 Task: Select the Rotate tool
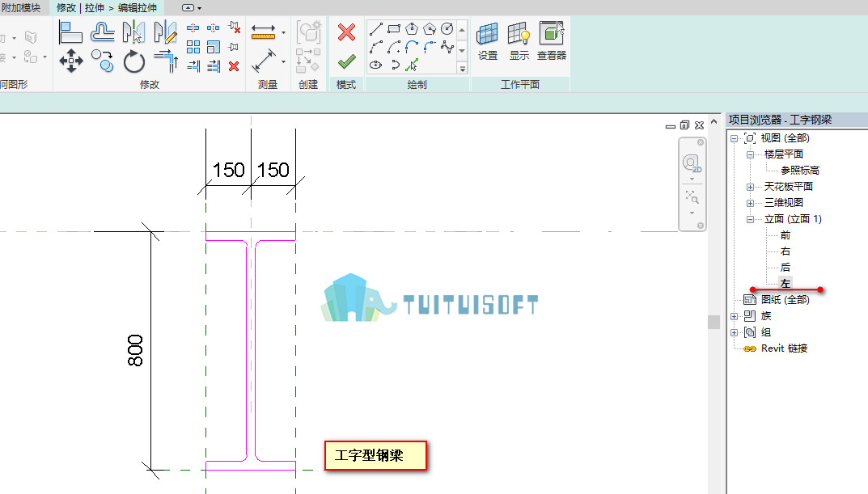pyautogui.click(x=134, y=61)
